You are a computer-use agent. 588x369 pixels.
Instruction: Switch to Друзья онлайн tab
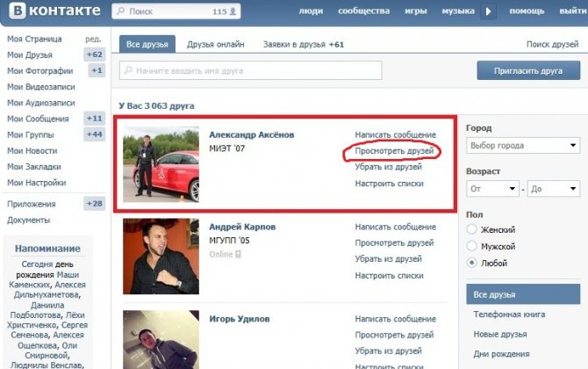(x=216, y=44)
